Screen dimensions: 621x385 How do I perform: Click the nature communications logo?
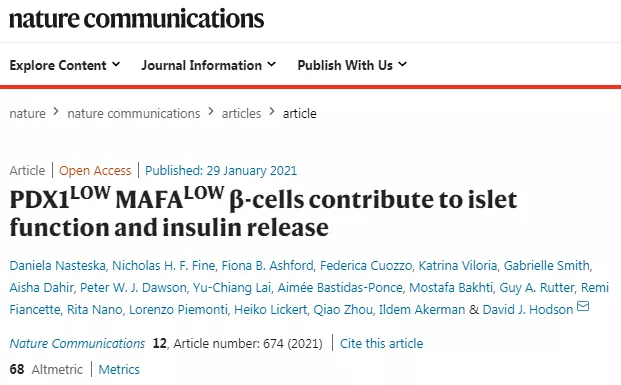coord(136,19)
